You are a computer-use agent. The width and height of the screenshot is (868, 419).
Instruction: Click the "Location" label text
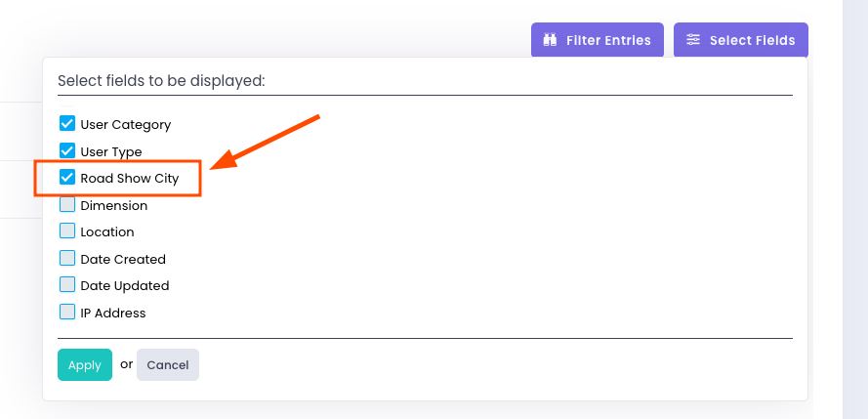[107, 232]
